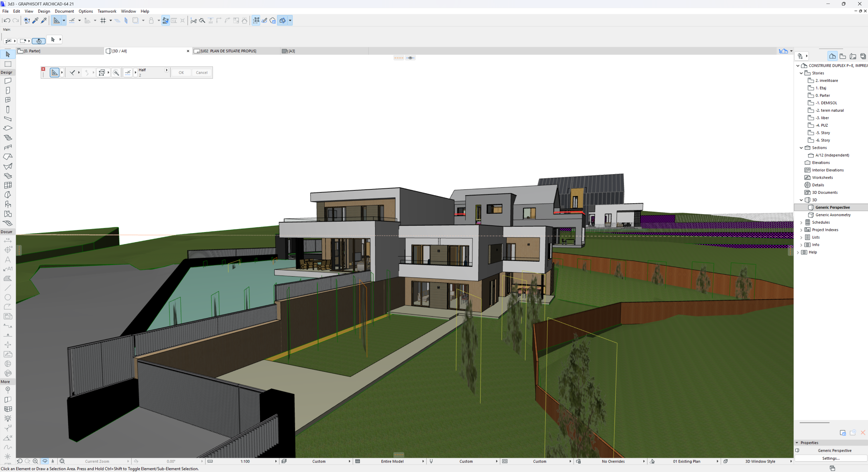The width and height of the screenshot is (868, 472).
Task: Expand the Schedules folder in the Navigator
Action: 801,222
